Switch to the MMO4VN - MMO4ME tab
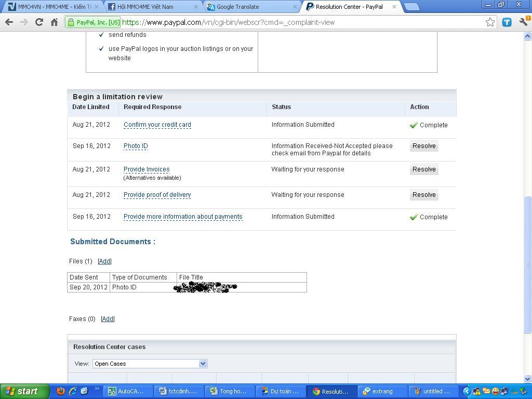 (54, 7)
